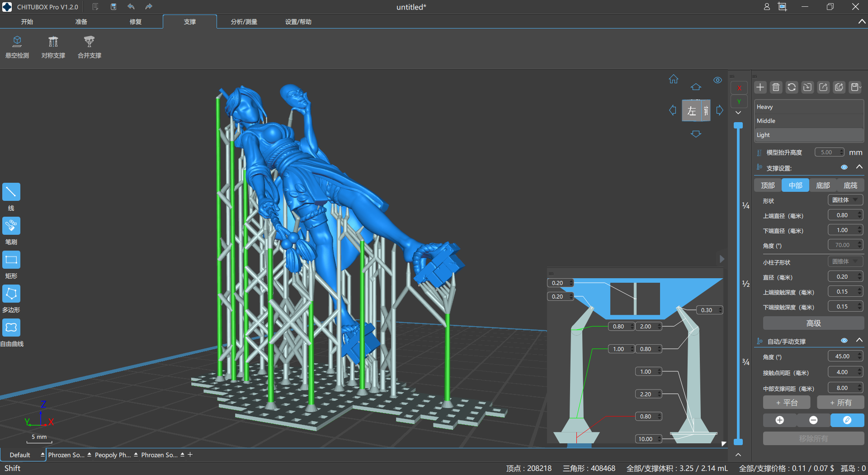The image size is (868, 475).
Task: Open the 准备 ribbon tab
Action: pos(81,22)
